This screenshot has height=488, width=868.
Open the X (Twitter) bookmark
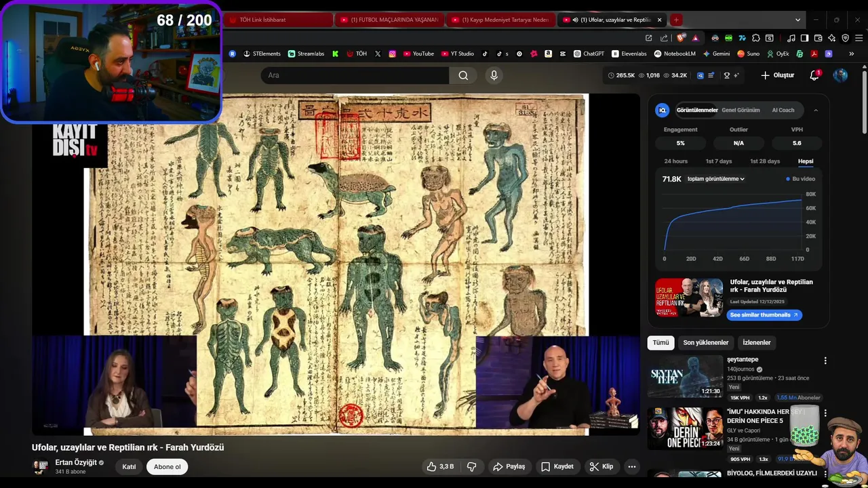[x=378, y=54]
